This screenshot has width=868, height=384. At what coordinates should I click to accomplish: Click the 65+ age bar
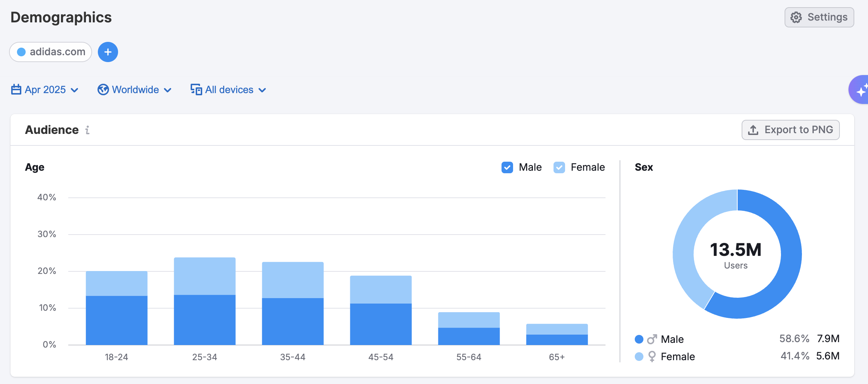[557, 335]
